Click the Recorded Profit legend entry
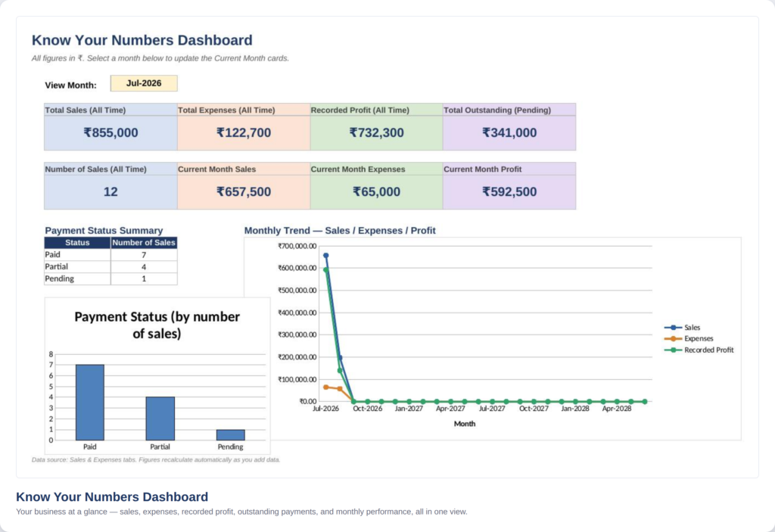 coord(699,350)
